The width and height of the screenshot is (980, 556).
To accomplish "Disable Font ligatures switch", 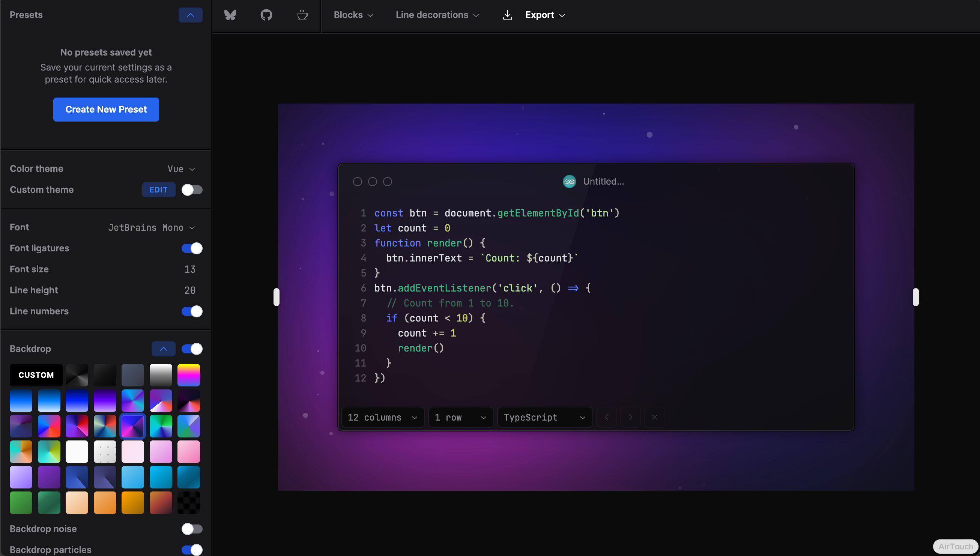I will tap(192, 248).
